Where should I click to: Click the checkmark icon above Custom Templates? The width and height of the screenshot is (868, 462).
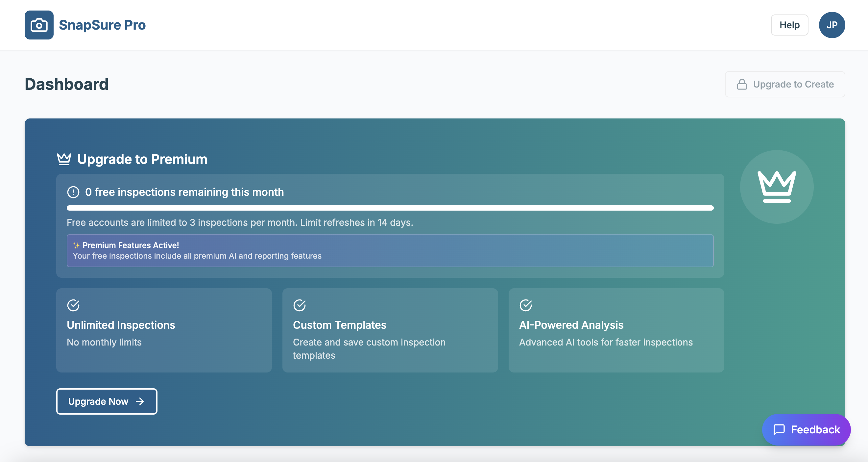pyautogui.click(x=299, y=305)
